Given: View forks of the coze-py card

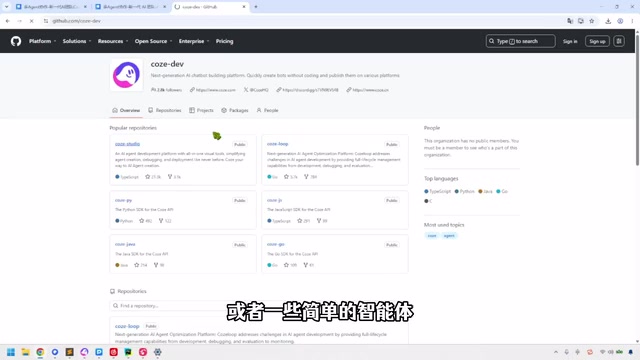Looking at the screenshot, I should point(165,221).
